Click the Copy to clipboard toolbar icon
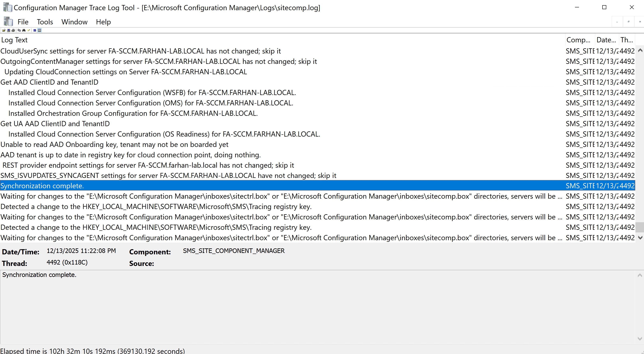Screen dimensions: 644x354 (19, 30)
